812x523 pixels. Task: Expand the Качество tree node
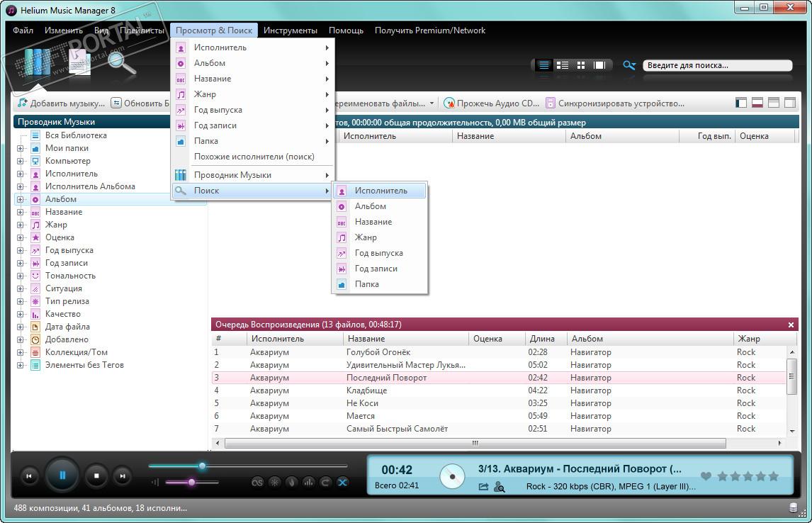pos(21,315)
